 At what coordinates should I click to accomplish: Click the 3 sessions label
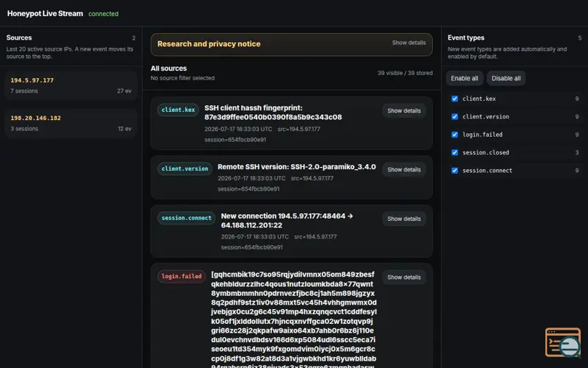coord(24,129)
